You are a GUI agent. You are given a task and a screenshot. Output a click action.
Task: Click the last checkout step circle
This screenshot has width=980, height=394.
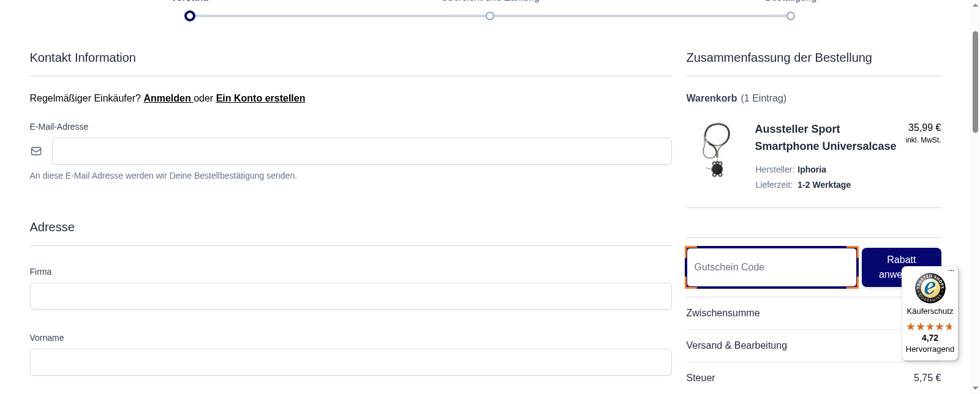[x=791, y=16]
